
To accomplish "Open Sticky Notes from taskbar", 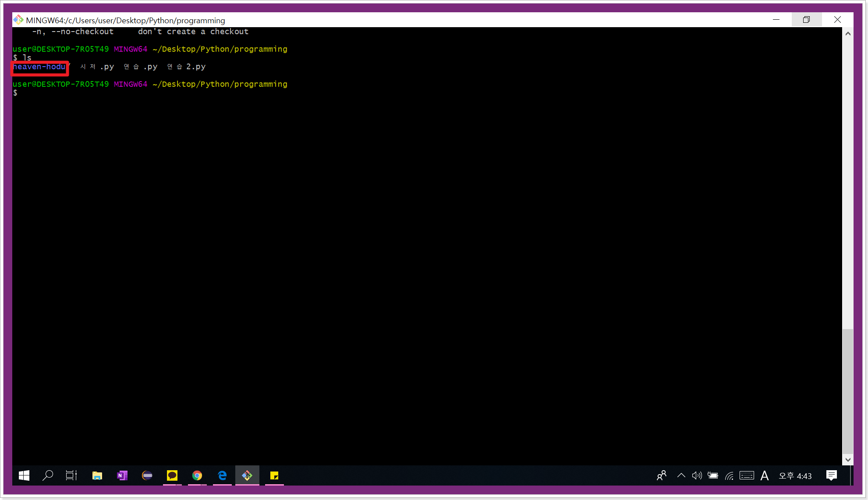I will pos(274,475).
